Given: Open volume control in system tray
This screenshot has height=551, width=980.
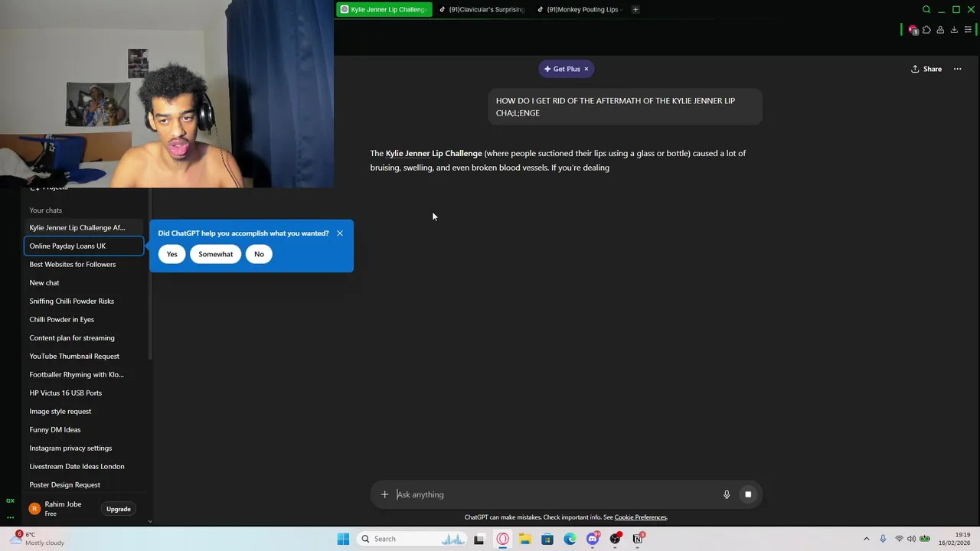Looking at the screenshot, I should [x=913, y=539].
